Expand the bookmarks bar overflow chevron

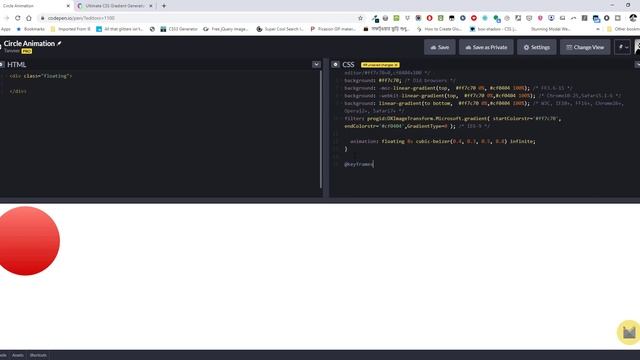598,29
